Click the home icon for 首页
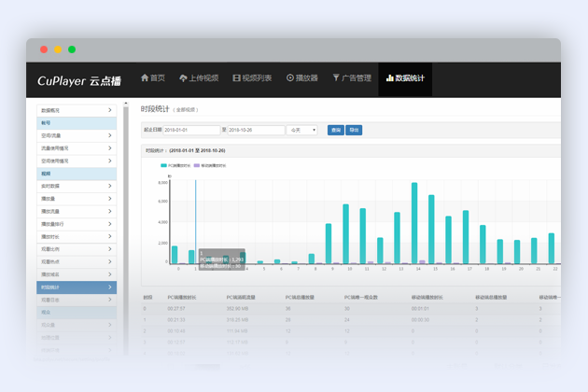This screenshot has width=588, height=392. [145, 78]
